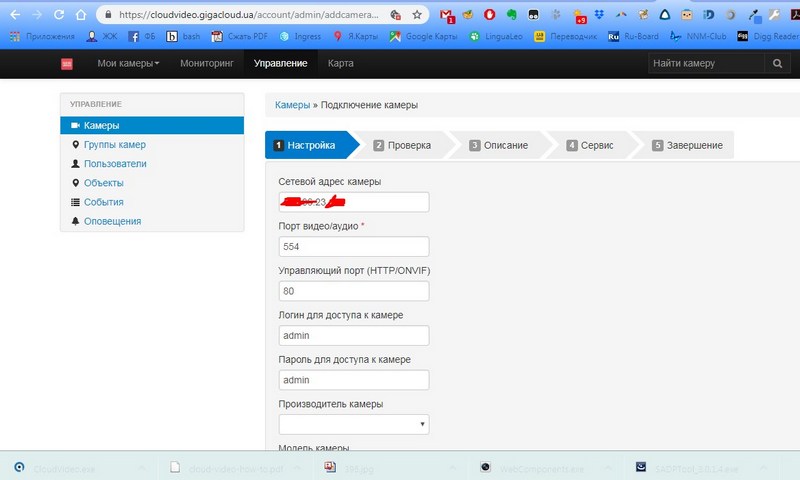This screenshot has width=800, height=480.
Task: Go to the Мониторинг tab
Action: [x=207, y=64]
